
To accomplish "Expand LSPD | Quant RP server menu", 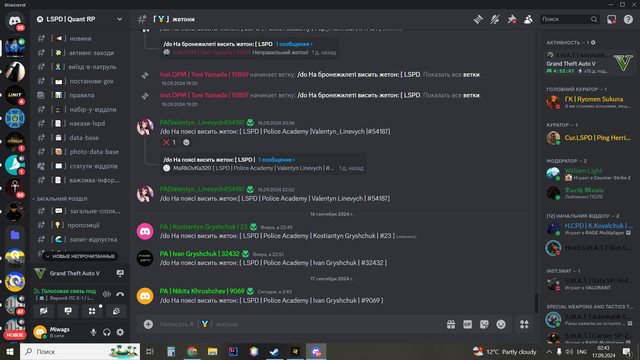I will tap(80, 19).
